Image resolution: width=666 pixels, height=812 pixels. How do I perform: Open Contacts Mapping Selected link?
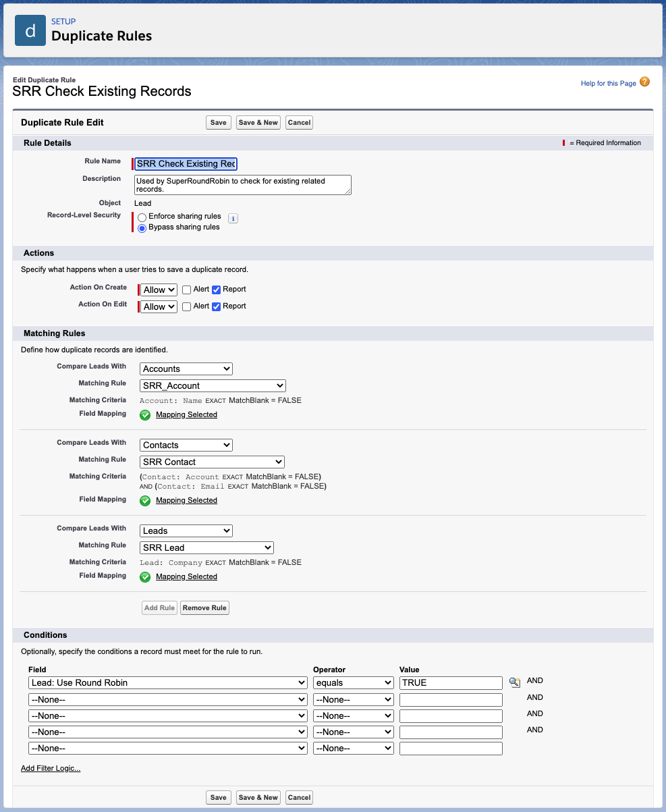click(x=186, y=500)
